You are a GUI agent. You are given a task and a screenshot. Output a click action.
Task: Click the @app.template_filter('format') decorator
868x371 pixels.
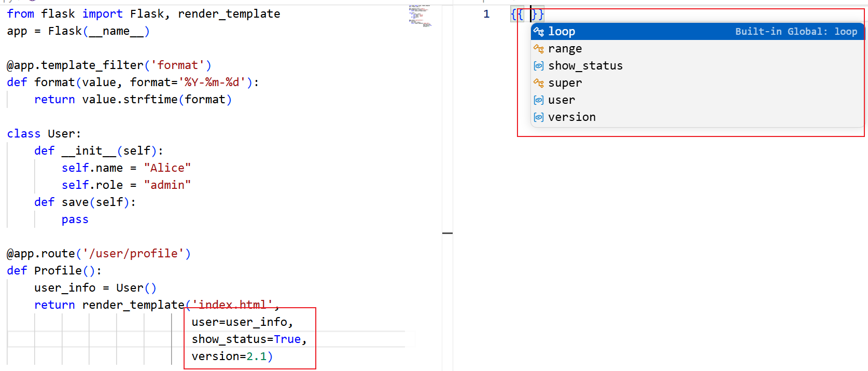[x=109, y=65]
